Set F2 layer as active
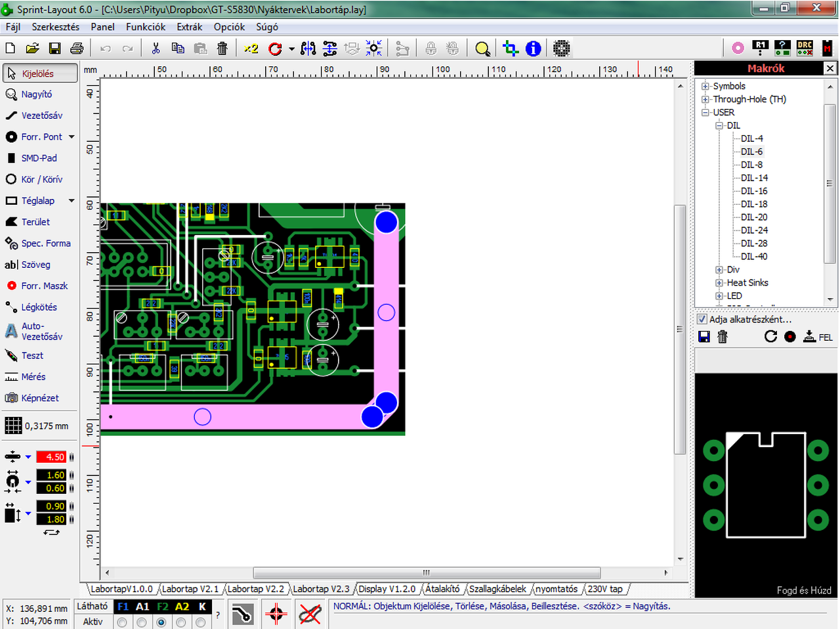This screenshot has width=840, height=629. [161, 622]
